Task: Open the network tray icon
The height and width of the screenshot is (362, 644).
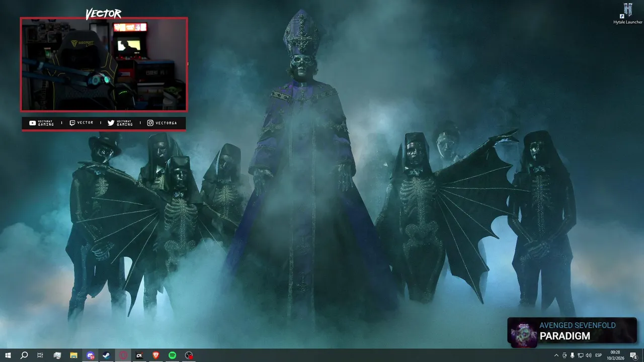Action: 581,355
